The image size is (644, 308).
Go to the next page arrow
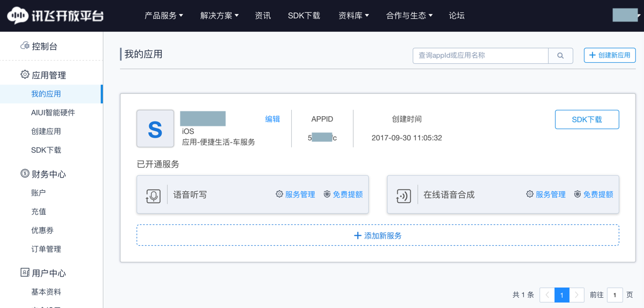pyautogui.click(x=577, y=295)
